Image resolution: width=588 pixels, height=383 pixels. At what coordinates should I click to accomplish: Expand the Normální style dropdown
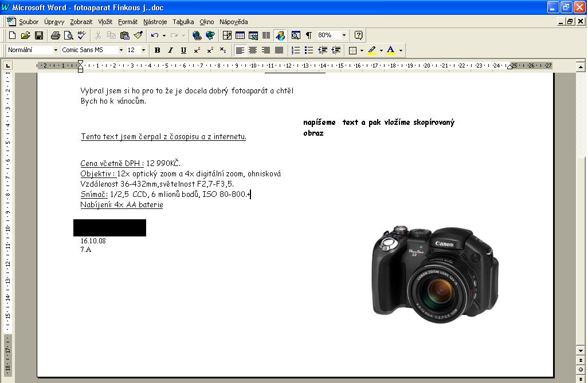[56, 50]
